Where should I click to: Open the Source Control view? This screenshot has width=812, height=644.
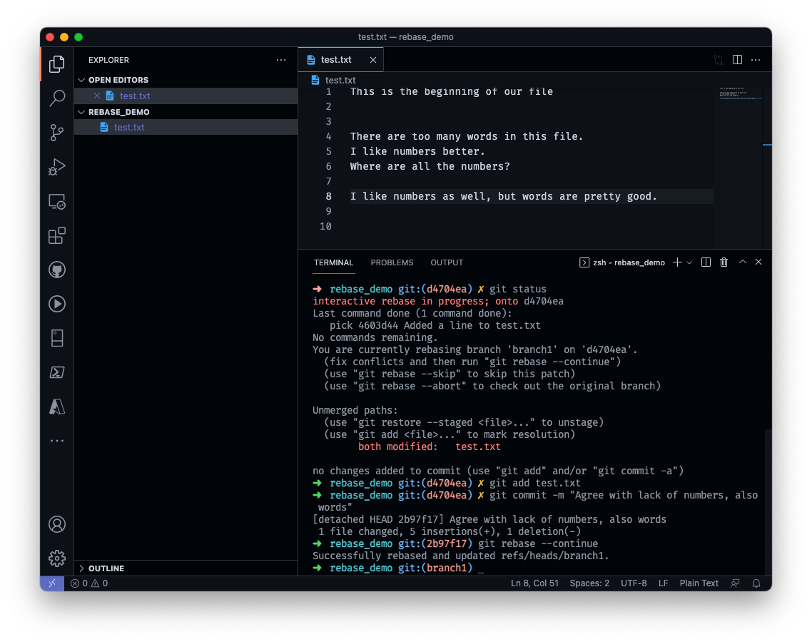57,133
